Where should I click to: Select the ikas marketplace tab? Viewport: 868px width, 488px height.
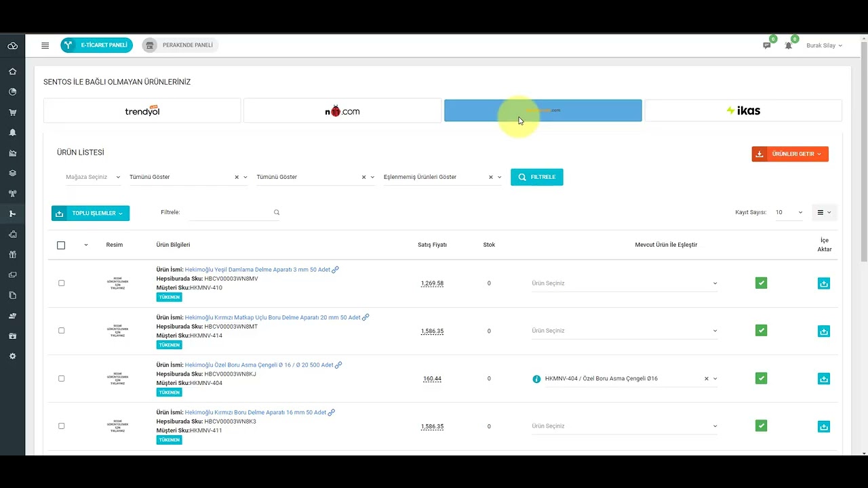pos(743,110)
